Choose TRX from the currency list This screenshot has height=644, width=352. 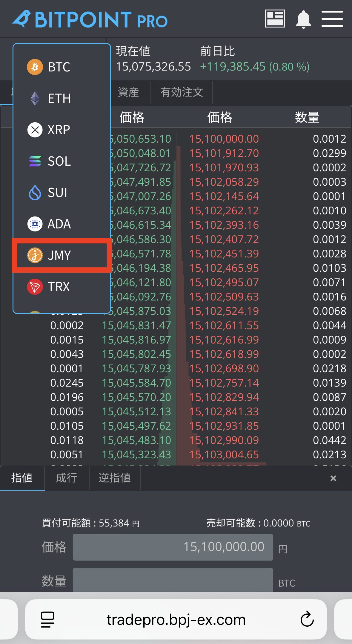(x=62, y=287)
